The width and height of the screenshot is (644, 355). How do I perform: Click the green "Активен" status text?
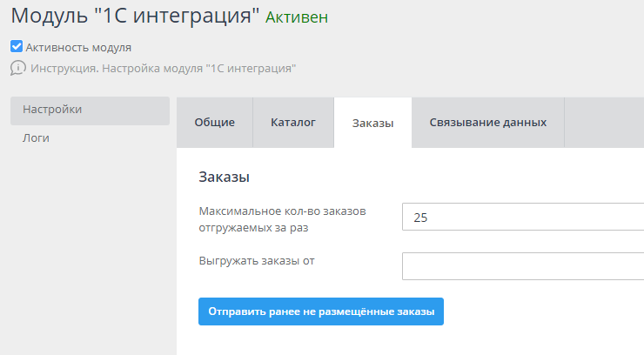coord(298,17)
